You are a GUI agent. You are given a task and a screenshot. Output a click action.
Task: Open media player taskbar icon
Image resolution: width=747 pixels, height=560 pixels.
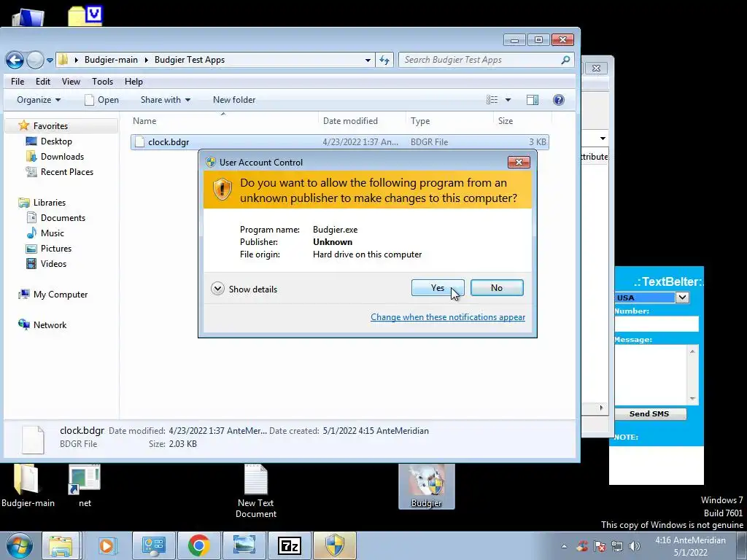click(x=107, y=545)
